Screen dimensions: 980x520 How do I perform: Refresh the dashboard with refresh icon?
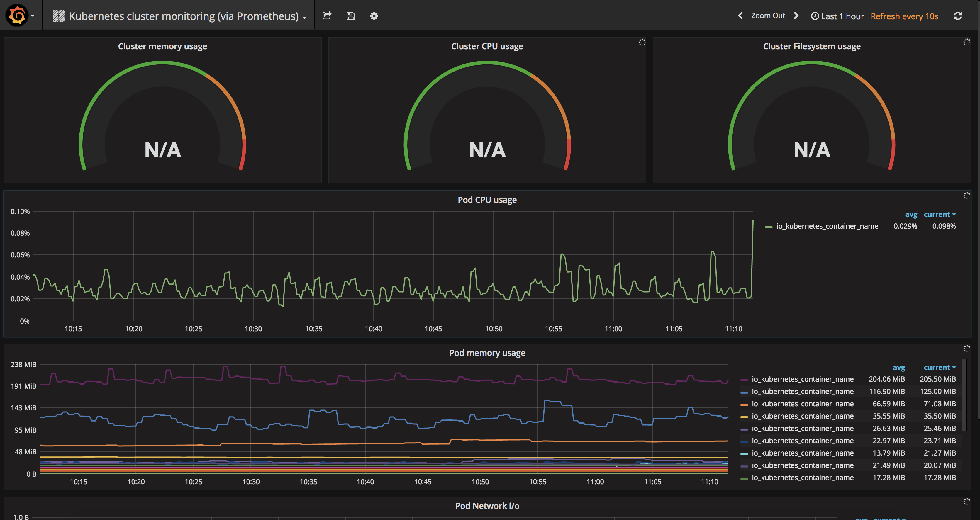pyautogui.click(x=957, y=16)
